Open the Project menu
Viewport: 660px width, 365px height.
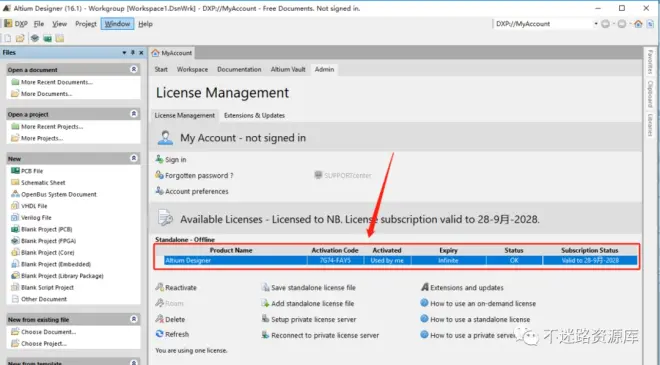coord(86,24)
